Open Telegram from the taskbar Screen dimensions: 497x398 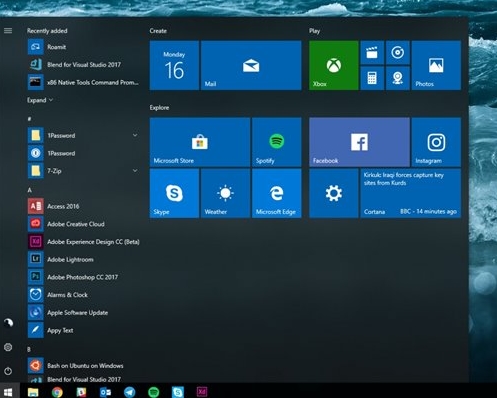[x=130, y=392]
